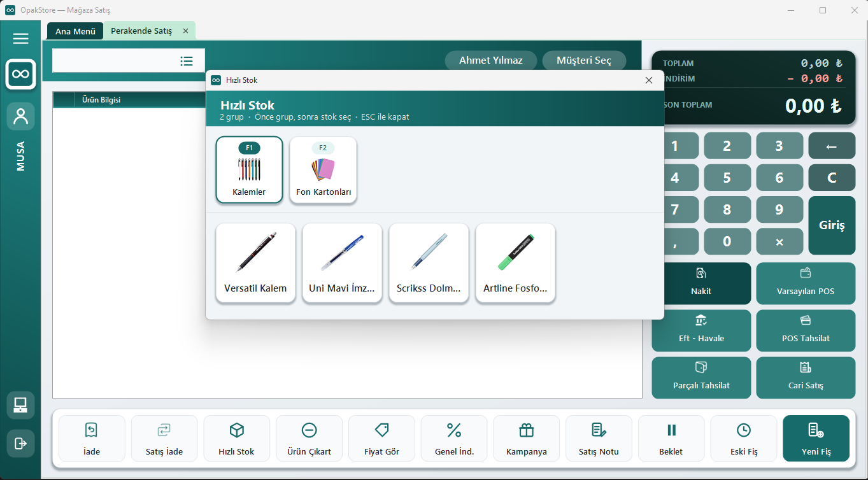Screen dimensions: 868x480
Task: Click the numpad multiply × key
Action: coord(779,241)
